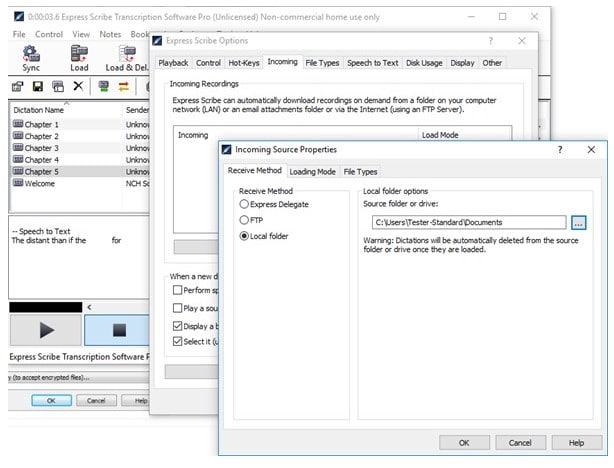Select the Incoming tab in Options
614x468 pixels.
[282, 61]
